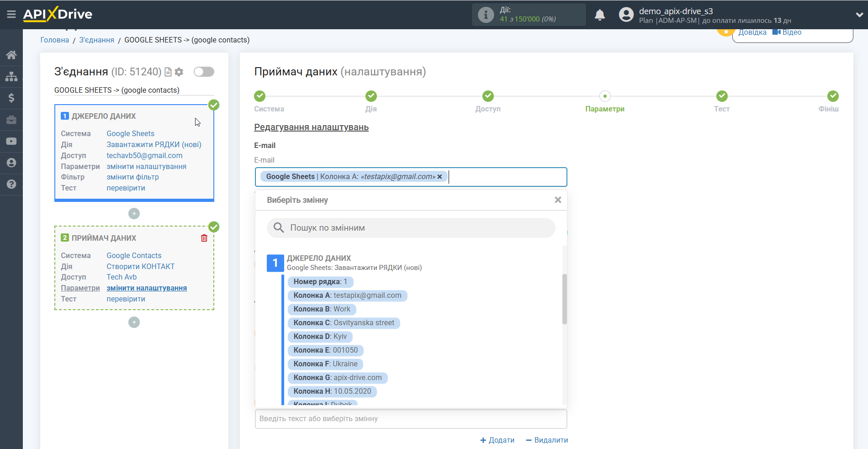Screen dimensions: 868x449
Task: Open source access techavb50@gmail.com
Action: [x=144, y=155]
